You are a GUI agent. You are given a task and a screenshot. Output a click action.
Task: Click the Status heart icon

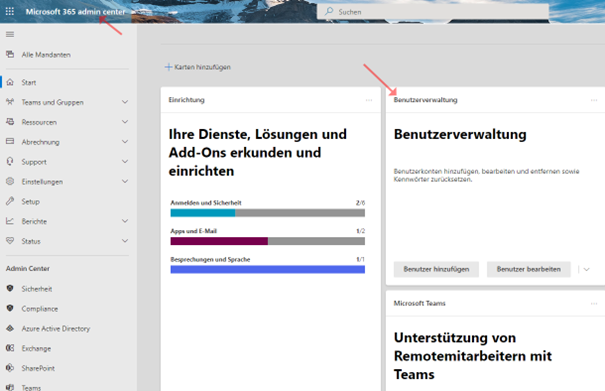10,241
